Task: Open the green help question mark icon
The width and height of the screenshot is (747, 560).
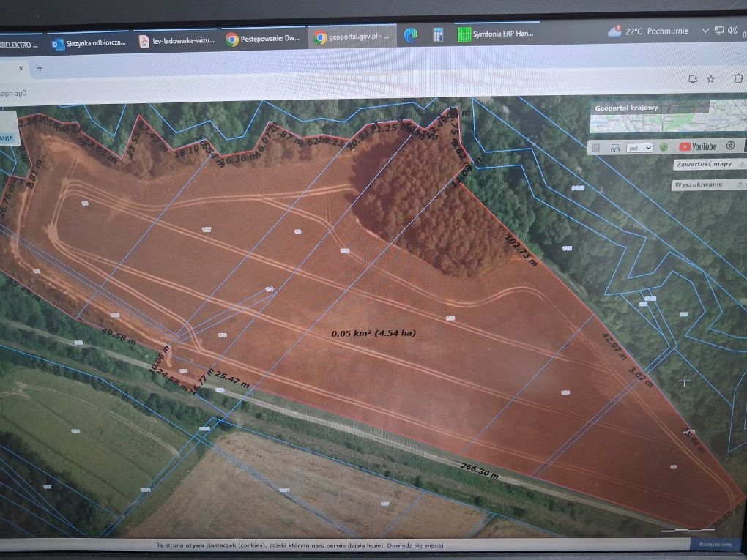Action: click(x=664, y=147)
